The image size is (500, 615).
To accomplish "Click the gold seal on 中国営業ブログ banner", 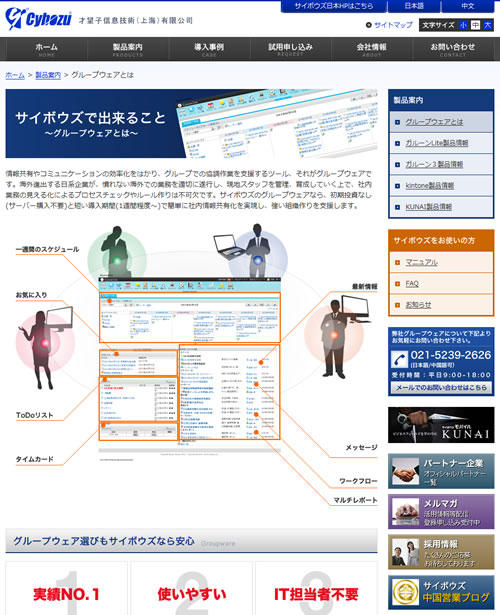I will click(405, 592).
